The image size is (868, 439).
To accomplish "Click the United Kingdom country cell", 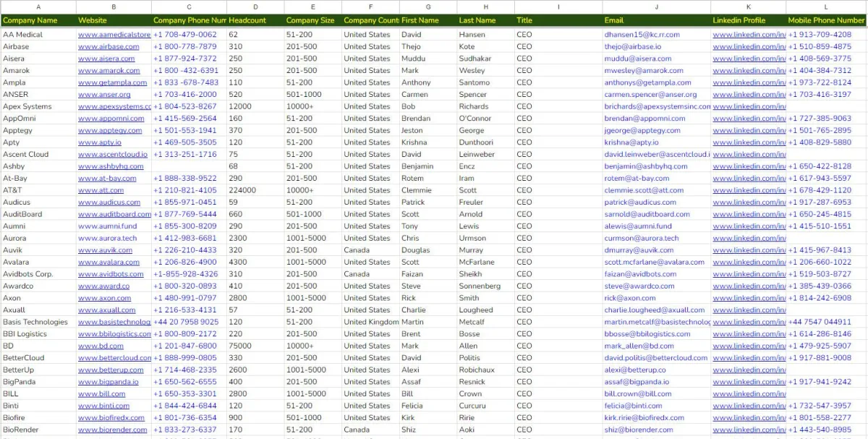I will (x=371, y=322).
